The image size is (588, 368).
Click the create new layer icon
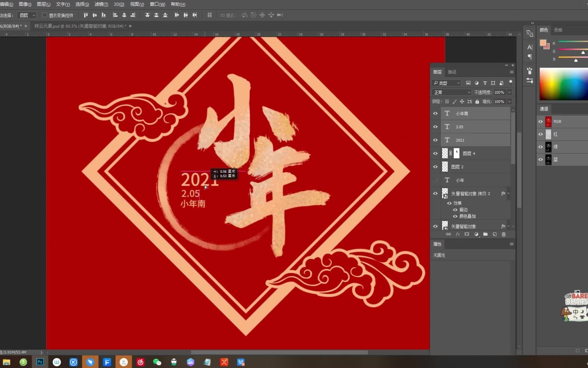click(495, 234)
